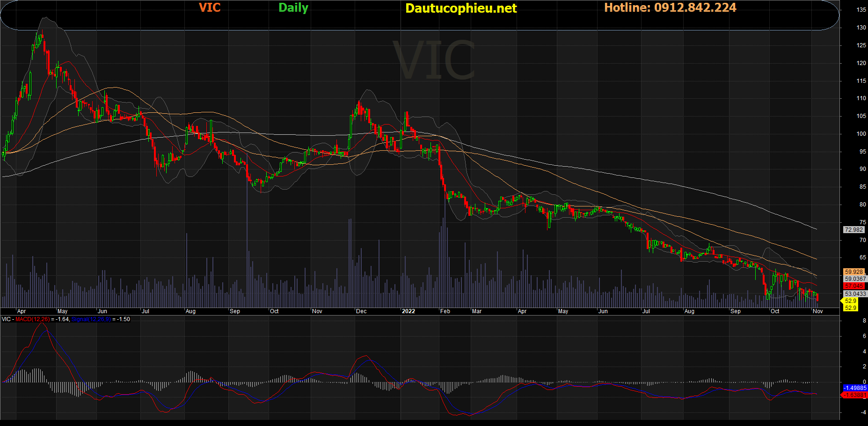
Task: Select the orange 59.928 price tag
Action: pos(853,272)
